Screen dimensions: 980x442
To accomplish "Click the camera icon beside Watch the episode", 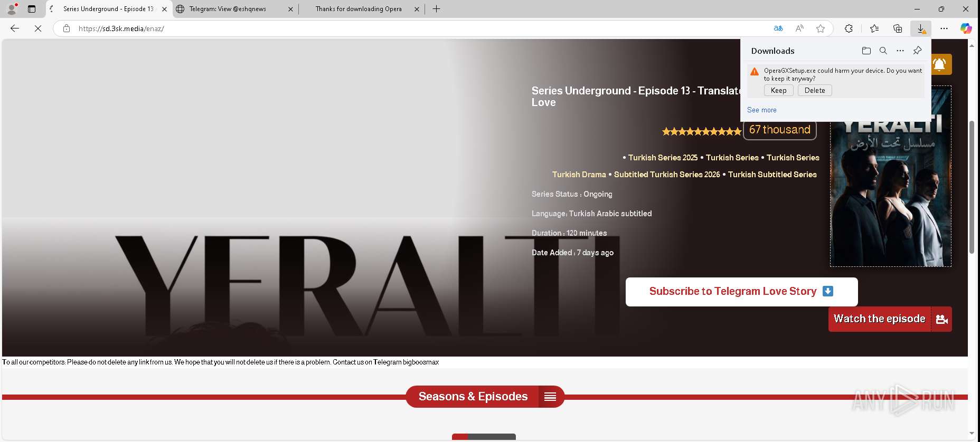I will click(x=941, y=319).
